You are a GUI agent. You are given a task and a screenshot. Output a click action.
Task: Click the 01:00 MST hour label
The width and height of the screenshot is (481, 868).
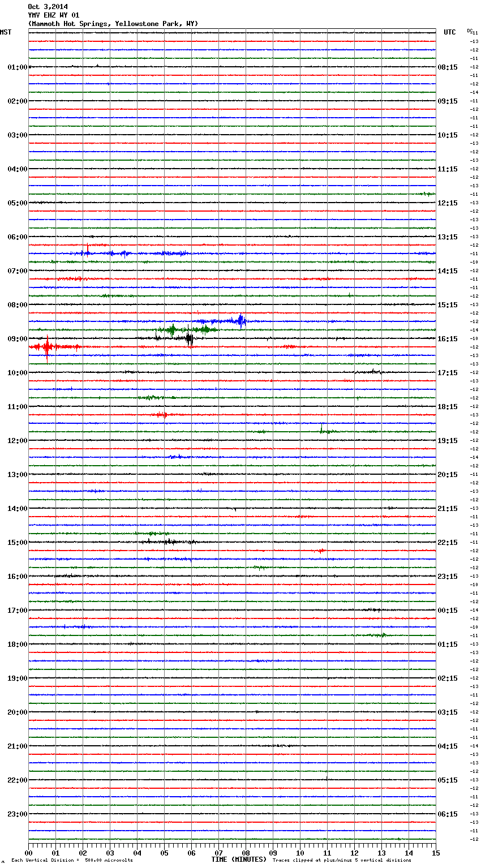[x=17, y=67]
